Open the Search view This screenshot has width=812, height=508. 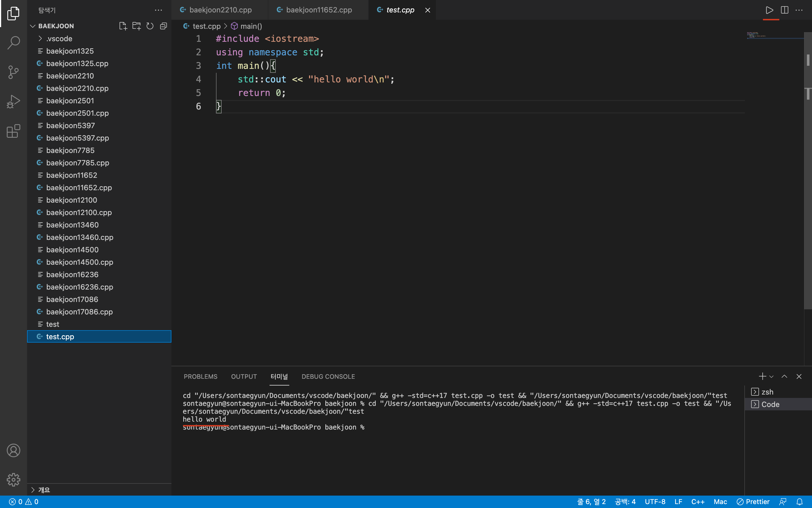14,43
